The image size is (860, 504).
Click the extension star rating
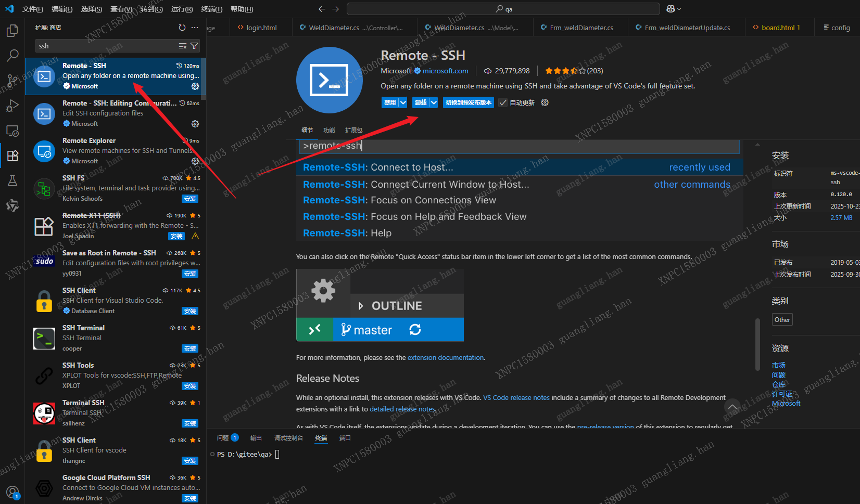click(x=565, y=71)
